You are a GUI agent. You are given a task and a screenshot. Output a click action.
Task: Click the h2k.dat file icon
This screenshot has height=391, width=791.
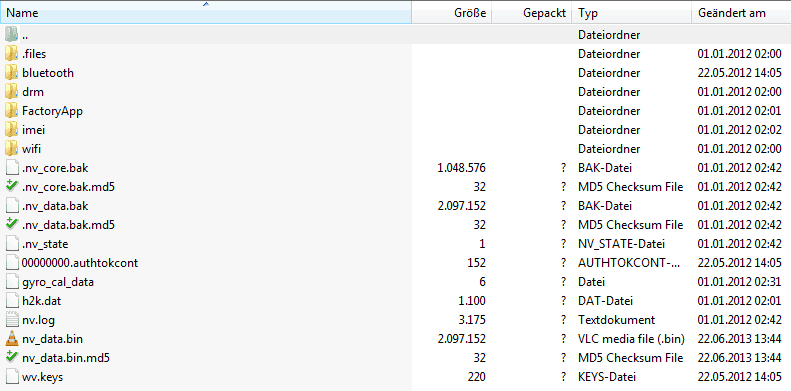coord(11,301)
